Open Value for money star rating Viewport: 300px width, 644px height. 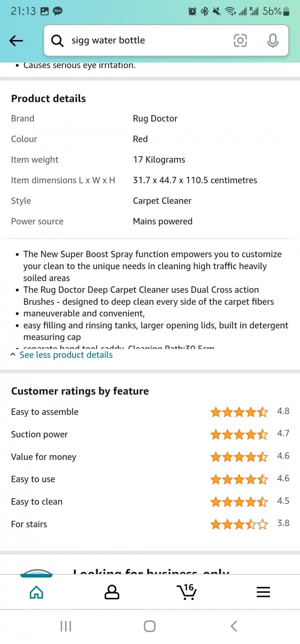(239, 457)
